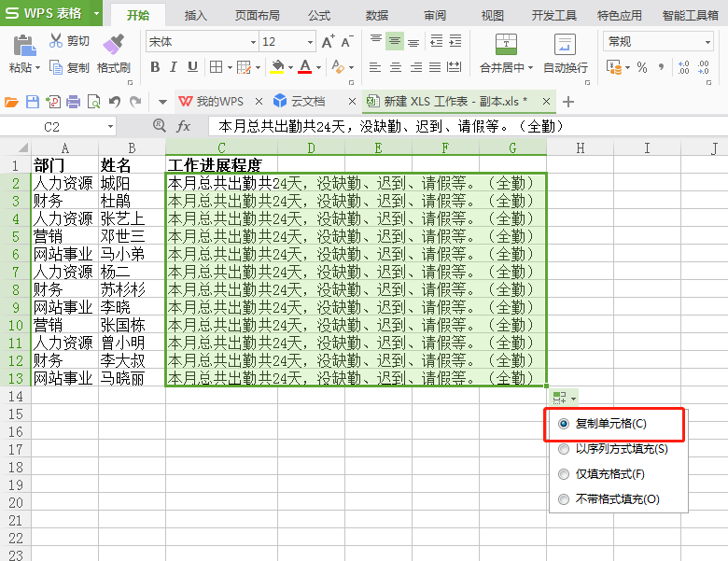Open the number format 常规 dropdown

click(707, 42)
